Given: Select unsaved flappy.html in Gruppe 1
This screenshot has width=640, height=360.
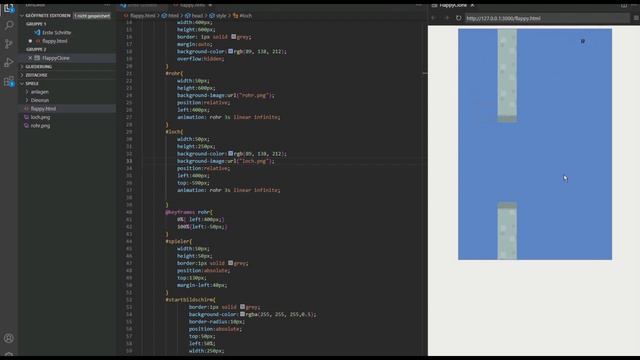Looking at the screenshot, I should click(x=55, y=41).
